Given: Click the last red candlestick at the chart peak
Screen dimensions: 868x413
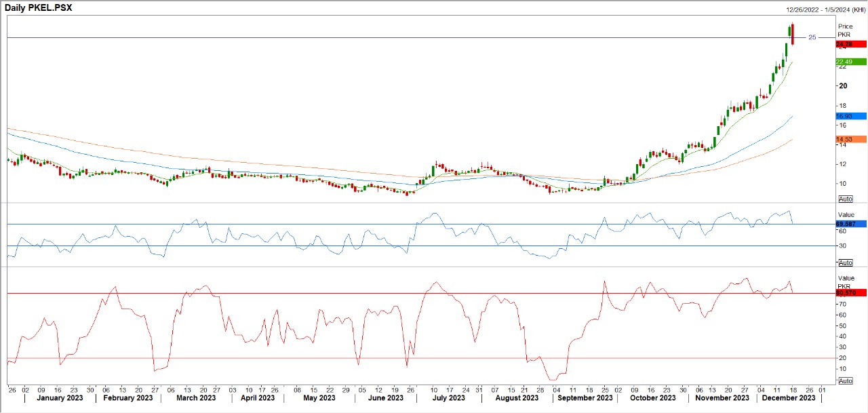Looking at the screenshot, I should [793, 34].
